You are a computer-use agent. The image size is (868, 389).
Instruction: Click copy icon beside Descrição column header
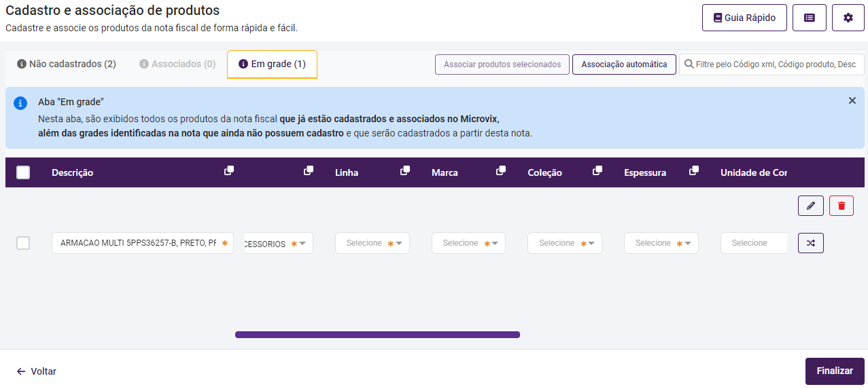point(229,171)
